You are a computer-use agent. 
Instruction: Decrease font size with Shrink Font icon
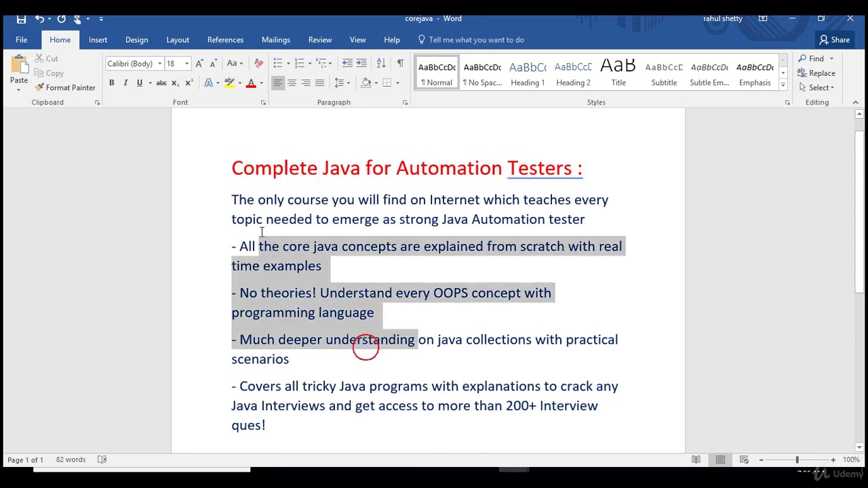point(213,64)
